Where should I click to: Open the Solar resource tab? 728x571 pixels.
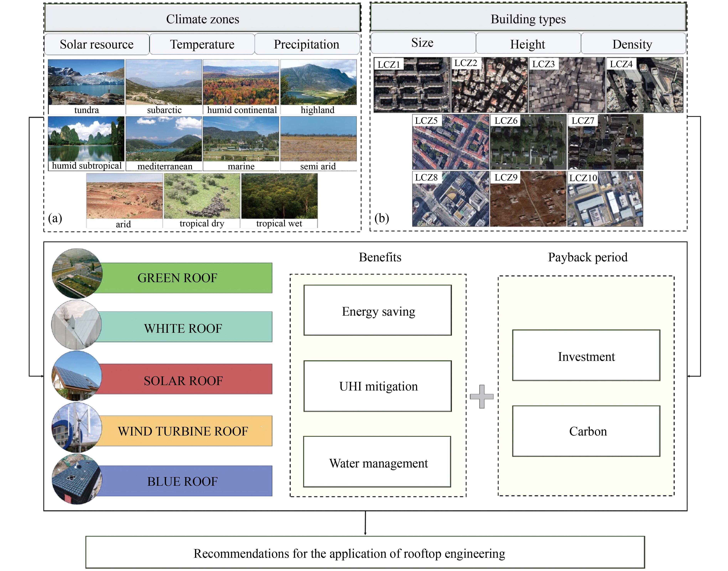click(x=97, y=44)
